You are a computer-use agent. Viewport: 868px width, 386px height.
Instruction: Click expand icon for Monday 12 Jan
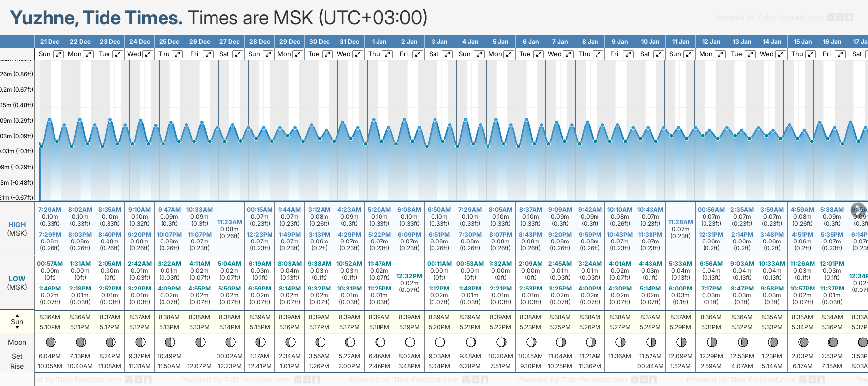720,54
